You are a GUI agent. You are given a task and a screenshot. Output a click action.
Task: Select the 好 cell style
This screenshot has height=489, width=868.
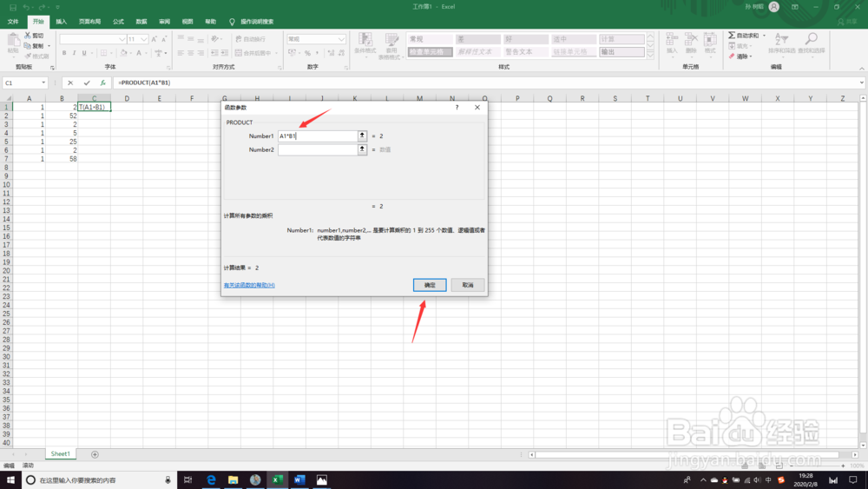click(x=525, y=39)
